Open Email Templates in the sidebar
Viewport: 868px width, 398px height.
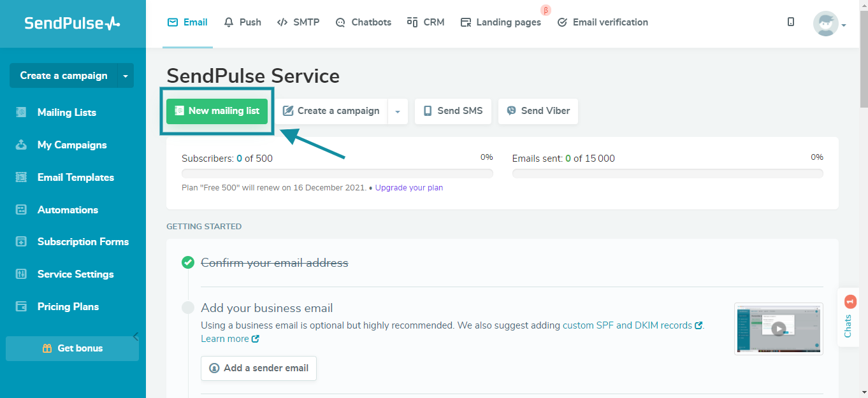pyautogui.click(x=75, y=177)
